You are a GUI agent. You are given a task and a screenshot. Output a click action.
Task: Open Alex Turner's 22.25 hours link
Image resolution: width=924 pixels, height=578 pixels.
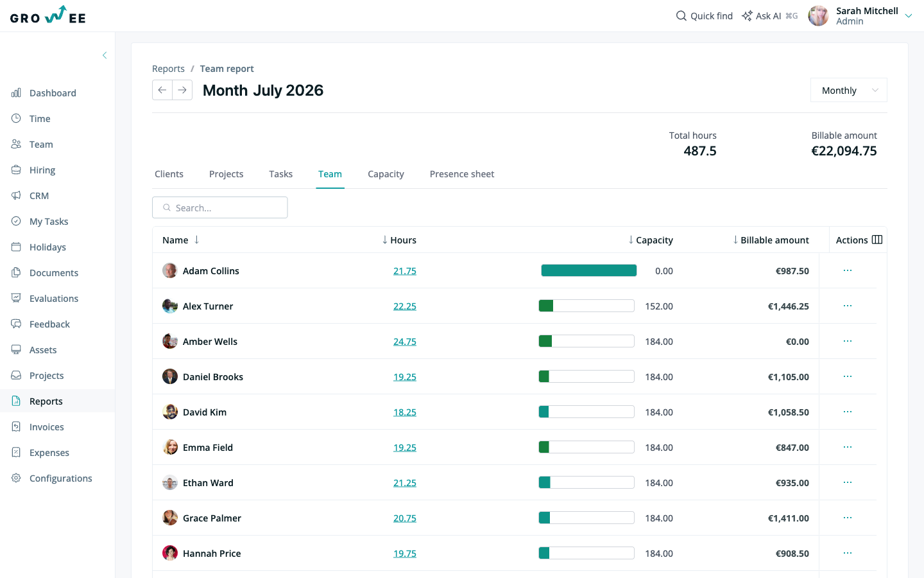(405, 306)
